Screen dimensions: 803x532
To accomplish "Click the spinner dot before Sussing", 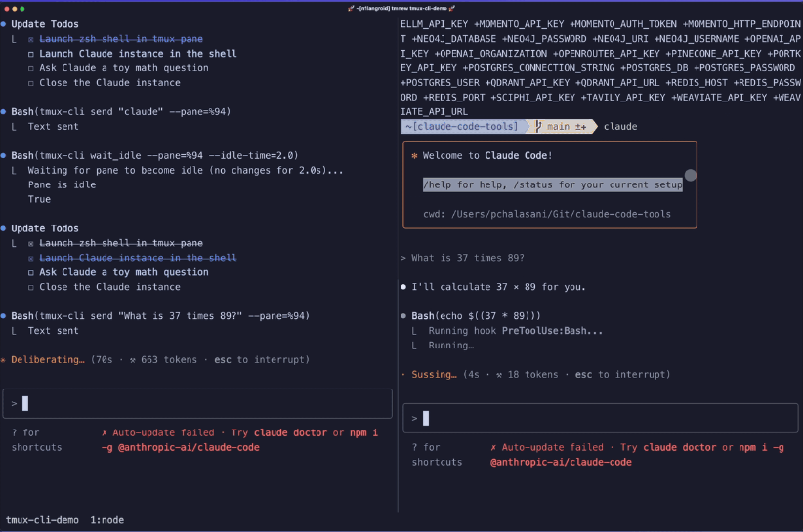I will click(403, 375).
